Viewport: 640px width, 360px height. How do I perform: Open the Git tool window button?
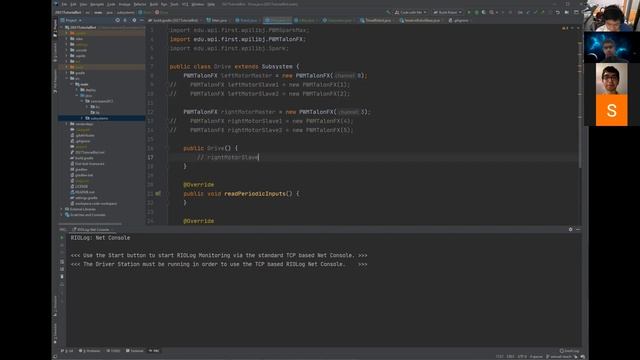67,351
